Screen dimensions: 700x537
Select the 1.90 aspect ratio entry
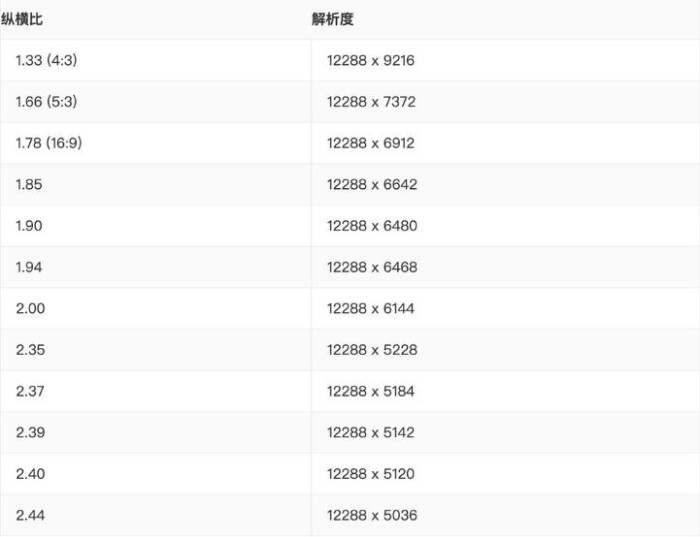pos(29,226)
